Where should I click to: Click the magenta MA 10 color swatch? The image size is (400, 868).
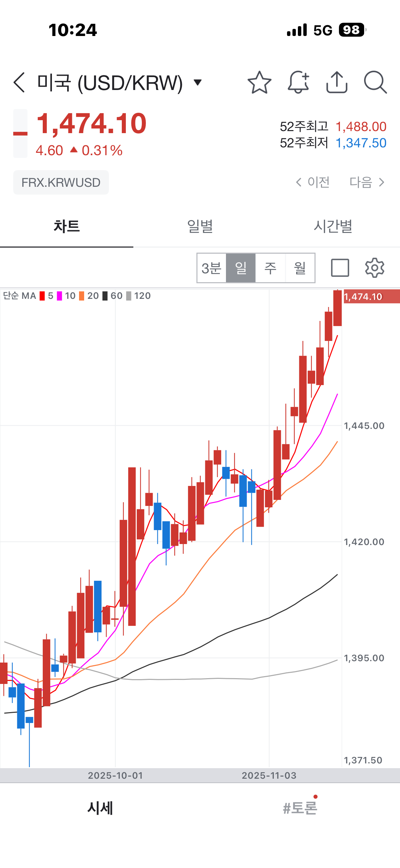point(59,296)
